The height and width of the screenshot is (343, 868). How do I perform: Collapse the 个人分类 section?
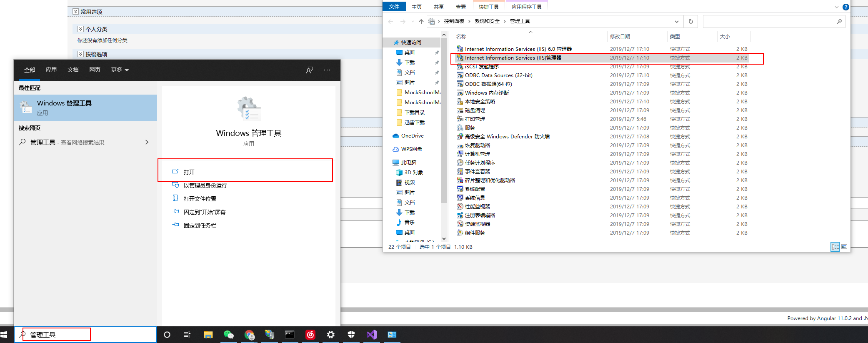tap(80, 29)
